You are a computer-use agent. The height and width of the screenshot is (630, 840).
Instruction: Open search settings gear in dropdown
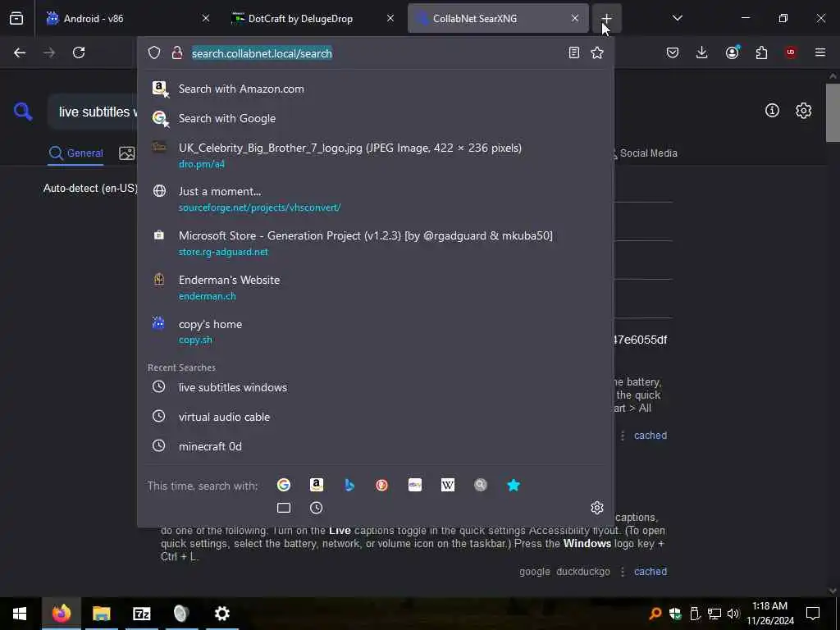point(597,508)
